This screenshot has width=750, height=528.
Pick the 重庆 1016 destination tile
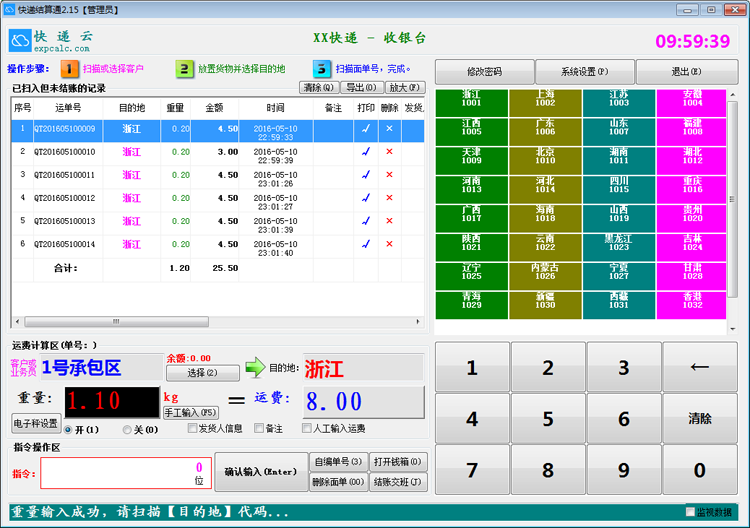point(692,189)
